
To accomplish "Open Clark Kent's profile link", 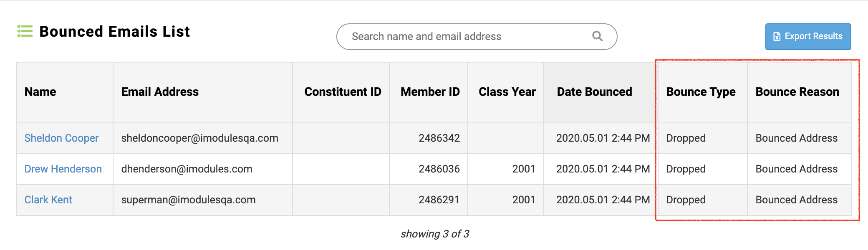I will 48,200.
